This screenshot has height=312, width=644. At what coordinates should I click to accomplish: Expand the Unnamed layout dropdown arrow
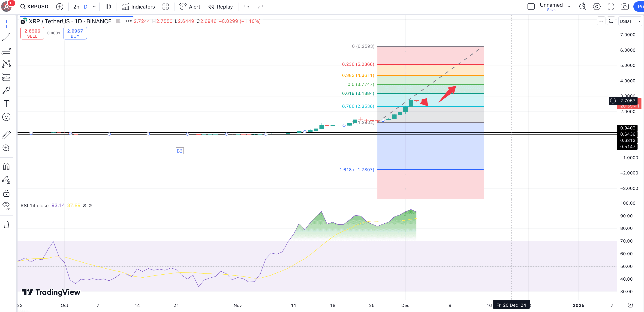point(569,7)
